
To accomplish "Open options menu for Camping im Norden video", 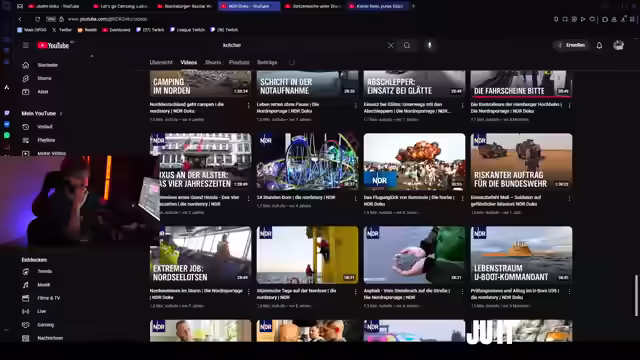I will click(248, 105).
